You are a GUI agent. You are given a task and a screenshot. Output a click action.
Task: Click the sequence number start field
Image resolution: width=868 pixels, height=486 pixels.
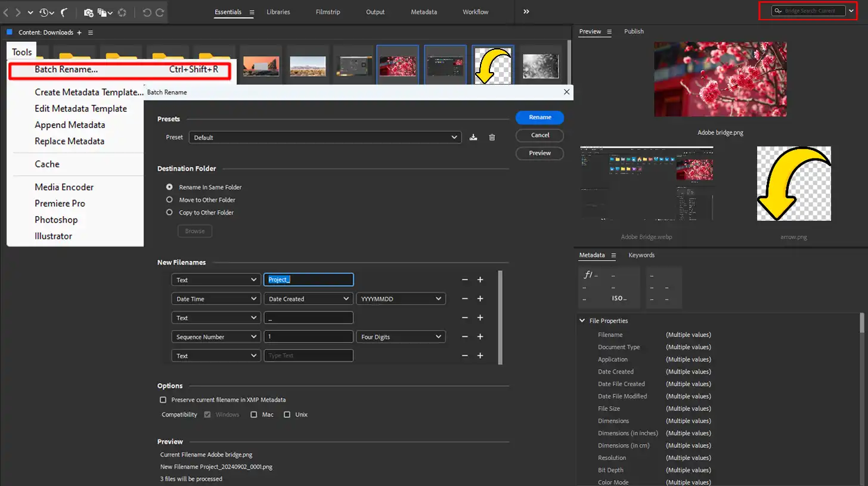point(309,337)
